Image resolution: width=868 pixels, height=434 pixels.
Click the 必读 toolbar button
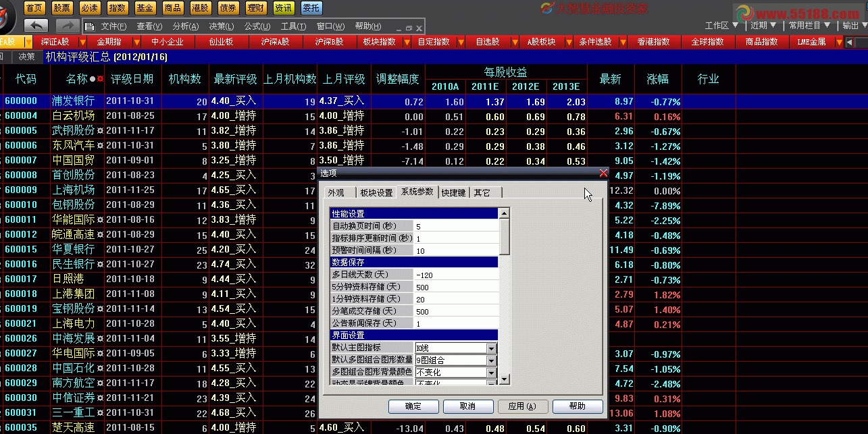click(x=89, y=8)
